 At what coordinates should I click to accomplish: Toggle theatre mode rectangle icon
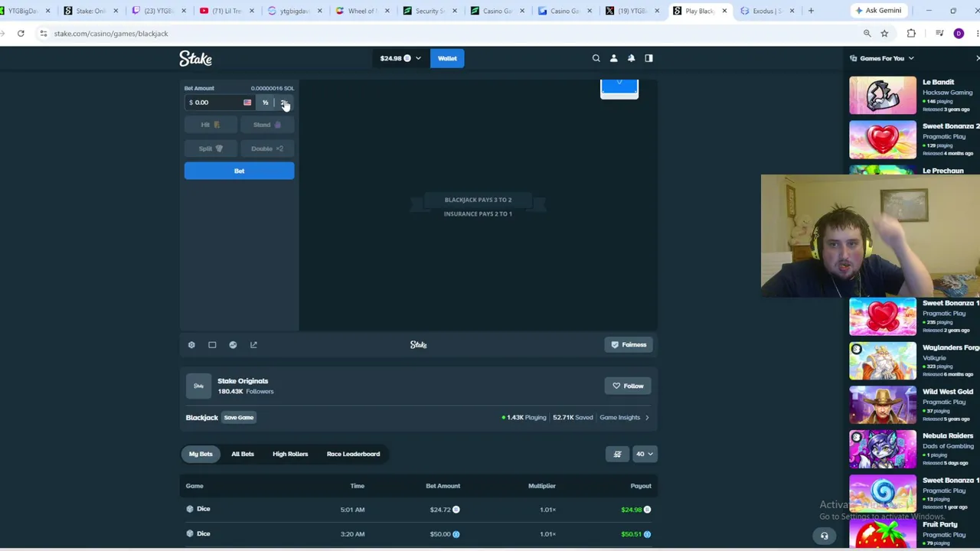[212, 345]
